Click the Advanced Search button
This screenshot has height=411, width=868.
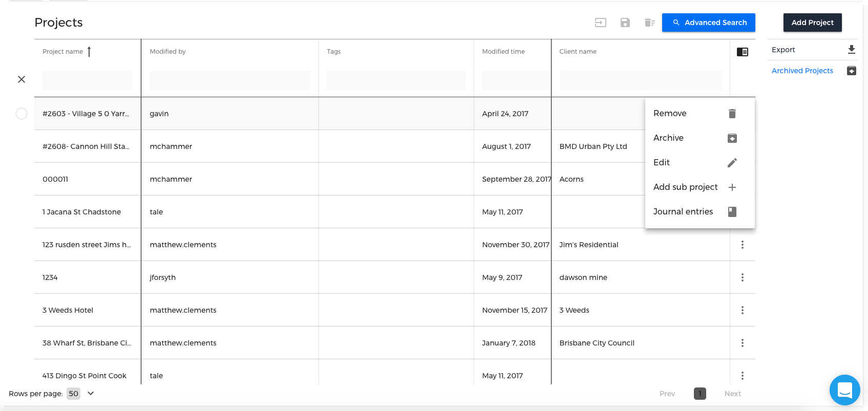pos(709,23)
